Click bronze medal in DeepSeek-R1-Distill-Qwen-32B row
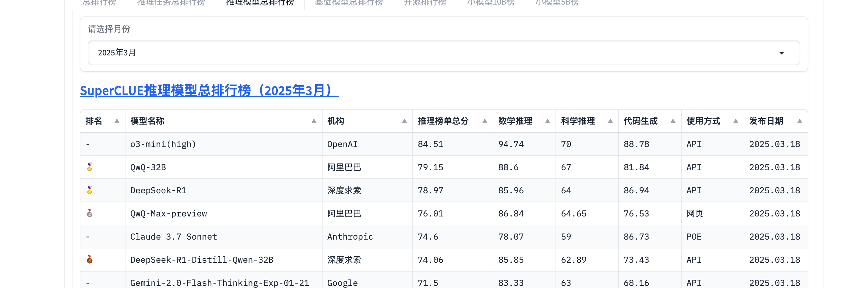The image size is (868, 288). 90,259
